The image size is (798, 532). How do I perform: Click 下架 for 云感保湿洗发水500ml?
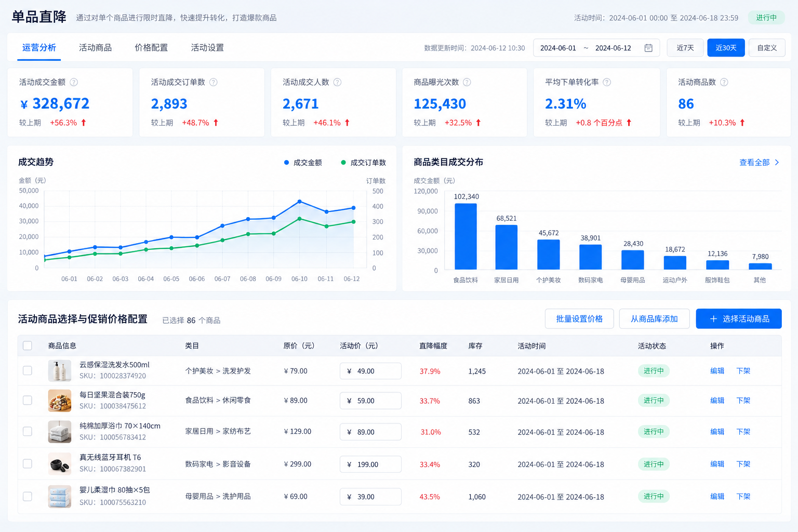point(743,371)
